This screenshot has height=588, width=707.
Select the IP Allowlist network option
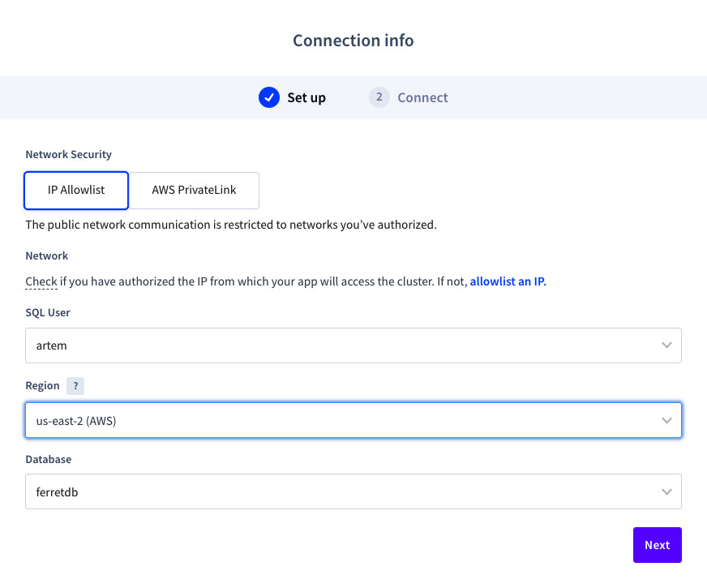(76, 191)
